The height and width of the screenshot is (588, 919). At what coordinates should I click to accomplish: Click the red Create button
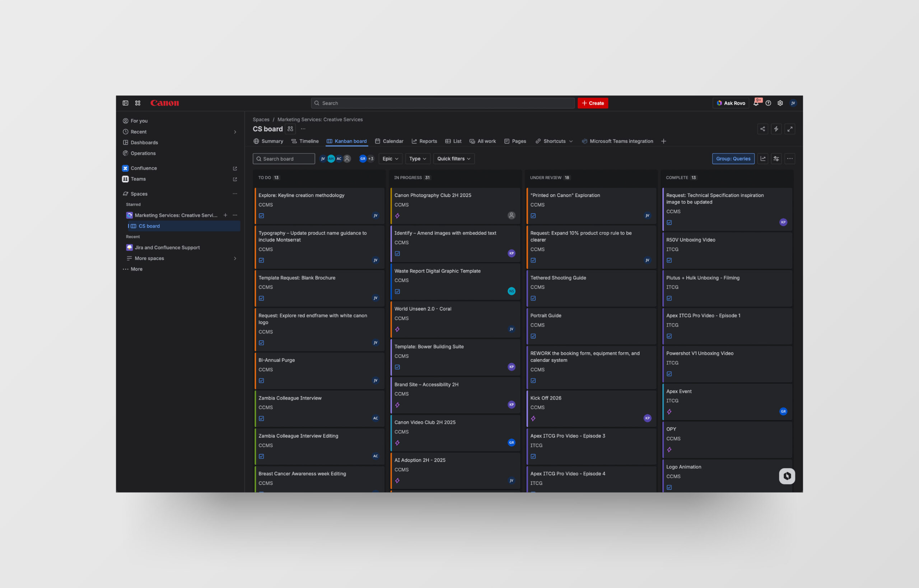click(x=593, y=103)
